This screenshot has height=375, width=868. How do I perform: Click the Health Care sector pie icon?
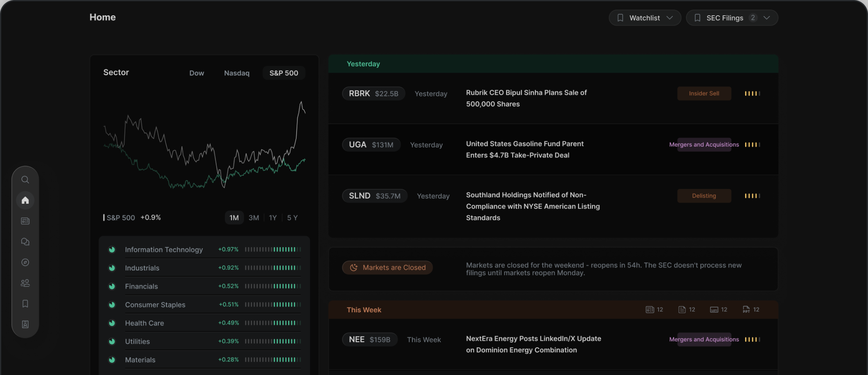112,323
